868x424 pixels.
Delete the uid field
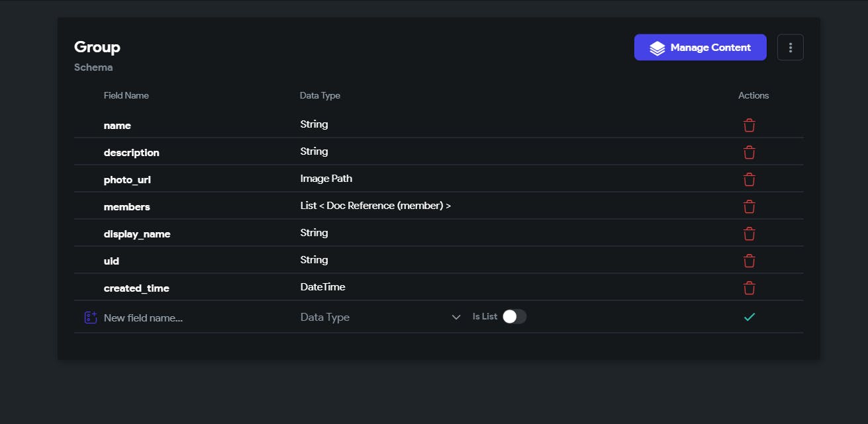click(x=749, y=261)
